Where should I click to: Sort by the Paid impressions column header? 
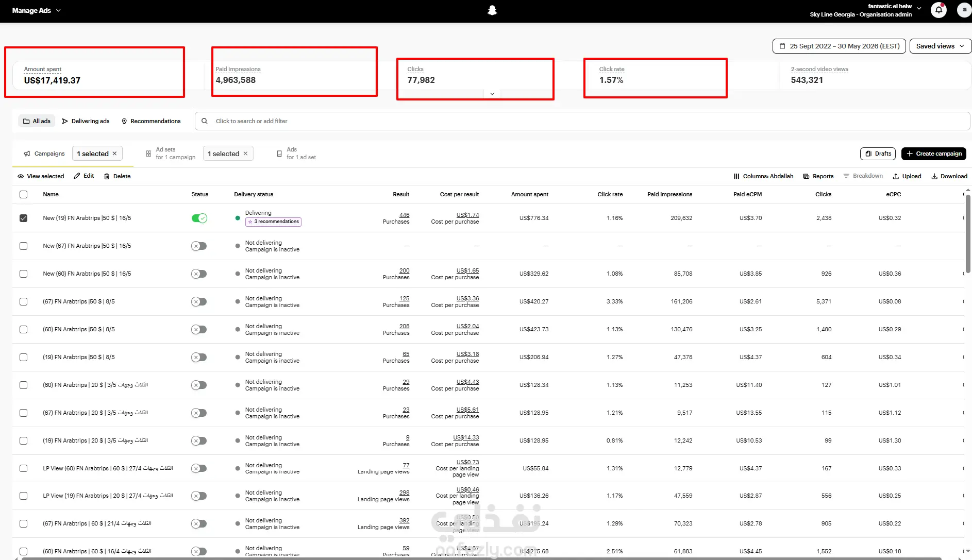(670, 194)
